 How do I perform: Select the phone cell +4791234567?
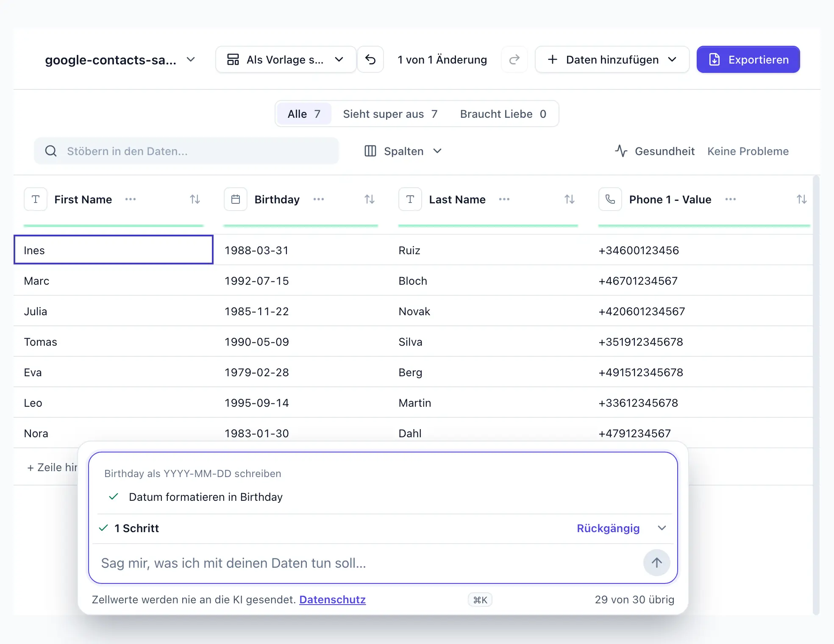(701, 433)
